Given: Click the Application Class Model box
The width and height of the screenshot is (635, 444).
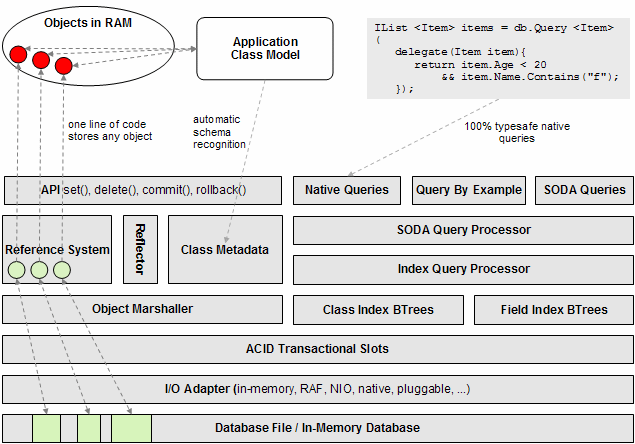Looking at the screenshot, I should [x=265, y=48].
